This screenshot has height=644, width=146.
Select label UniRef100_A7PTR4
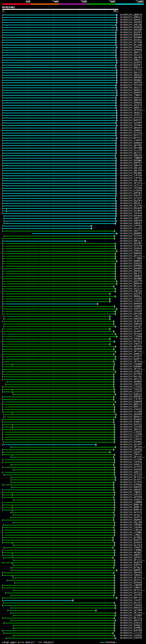click(x=131, y=226)
